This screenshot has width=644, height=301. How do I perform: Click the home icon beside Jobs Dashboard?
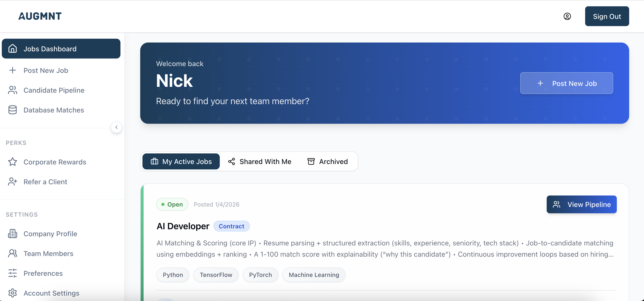(13, 49)
